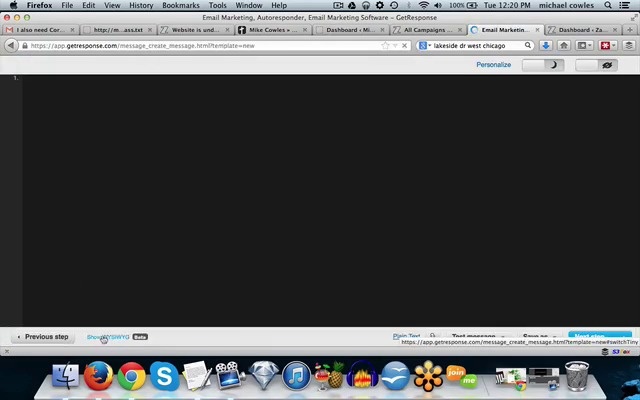Switch to the 'I also need Cor...' Gmail tab
This screenshot has width=640, height=400.
click(40, 30)
